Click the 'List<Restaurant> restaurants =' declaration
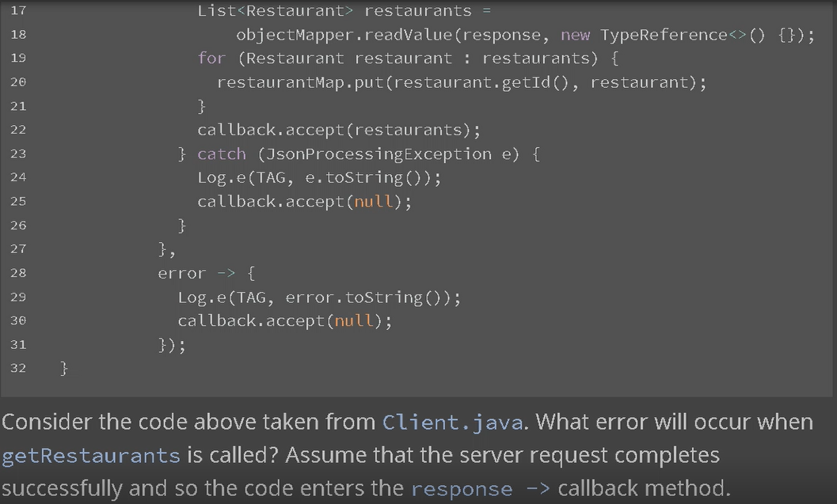The width and height of the screenshot is (837, 504). point(344,10)
